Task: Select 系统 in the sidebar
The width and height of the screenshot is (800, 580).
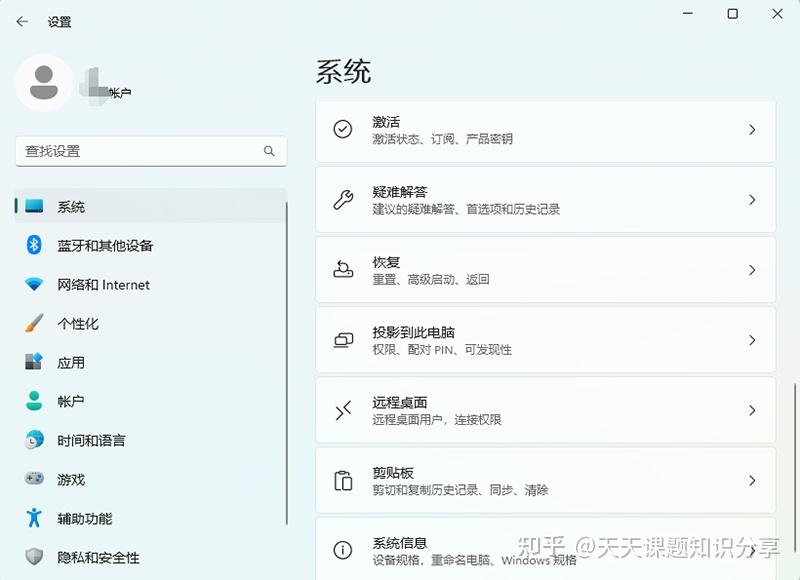Action: (151, 206)
